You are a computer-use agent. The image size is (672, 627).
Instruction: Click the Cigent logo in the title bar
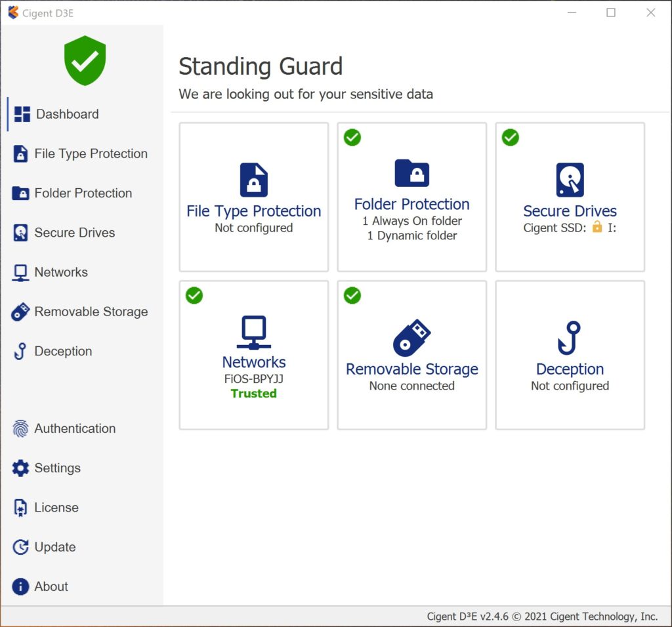[13, 13]
